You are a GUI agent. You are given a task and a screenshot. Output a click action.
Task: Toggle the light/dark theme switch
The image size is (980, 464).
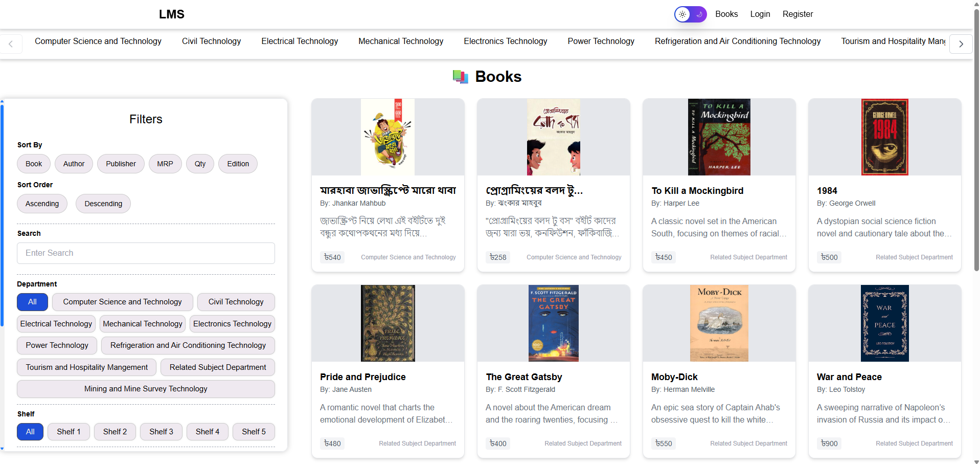point(690,14)
